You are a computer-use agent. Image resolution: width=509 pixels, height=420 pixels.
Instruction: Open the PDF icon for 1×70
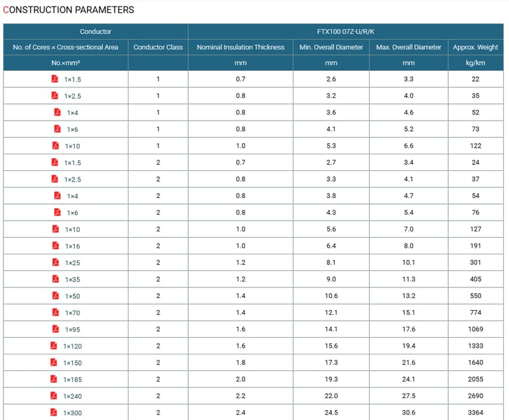pyautogui.click(x=56, y=312)
